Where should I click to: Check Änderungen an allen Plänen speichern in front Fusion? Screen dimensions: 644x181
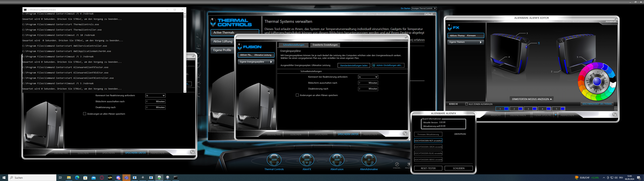click(297, 95)
